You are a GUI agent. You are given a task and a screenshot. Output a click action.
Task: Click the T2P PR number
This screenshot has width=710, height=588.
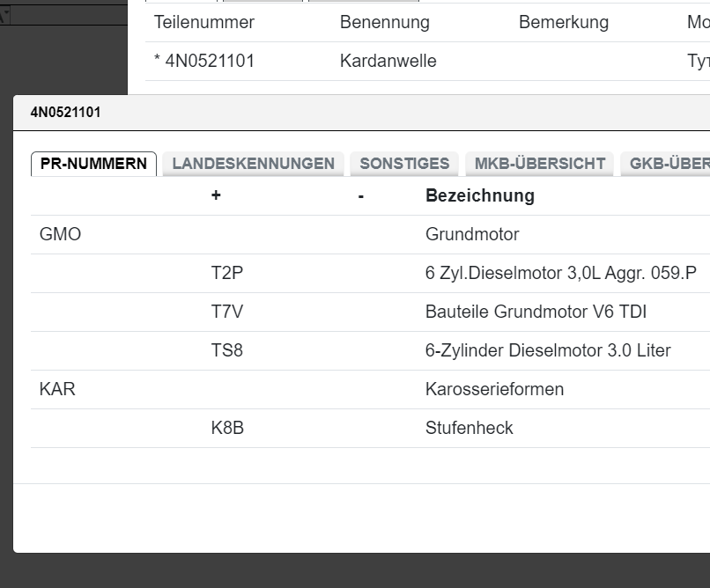click(x=226, y=274)
